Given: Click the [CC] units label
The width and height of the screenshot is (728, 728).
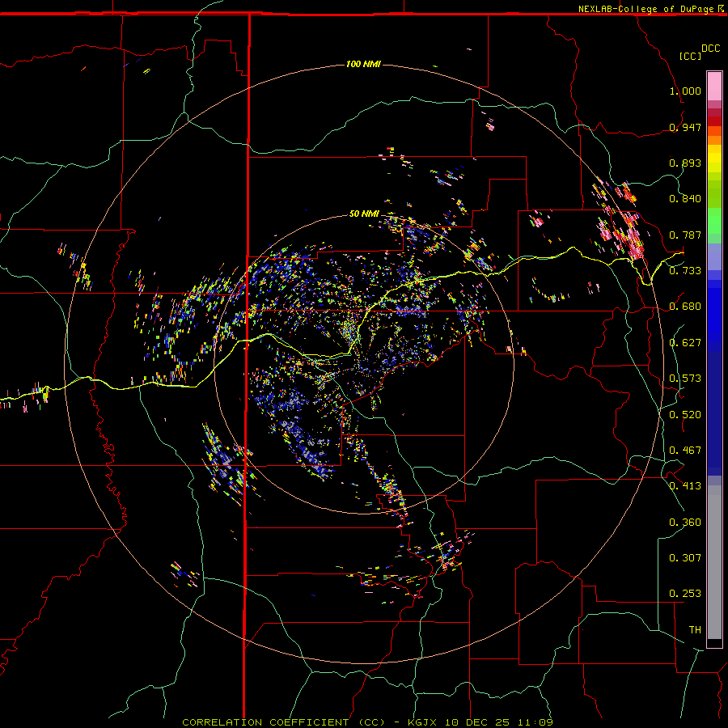Looking at the screenshot, I should (691, 56).
